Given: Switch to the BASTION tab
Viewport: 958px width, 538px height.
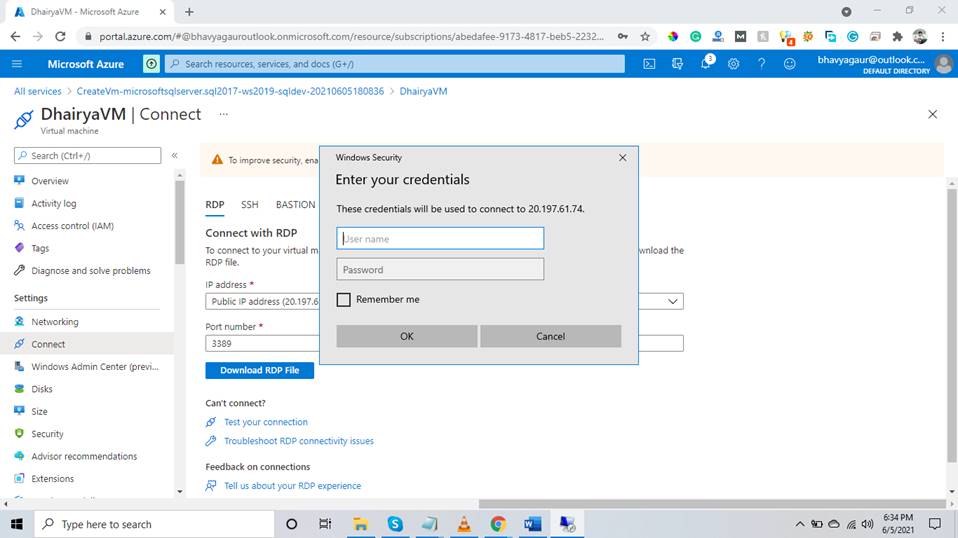Looking at the screenshot, I should [296, 205].
